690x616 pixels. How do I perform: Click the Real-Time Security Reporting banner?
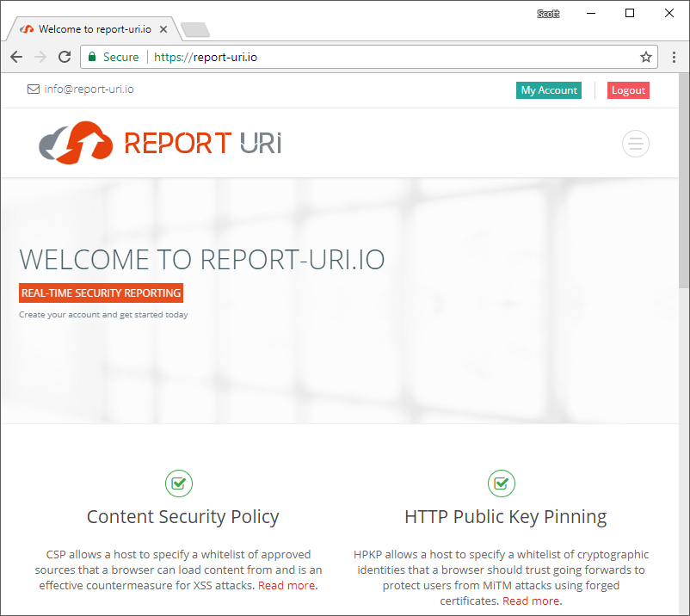pos(102,293)
